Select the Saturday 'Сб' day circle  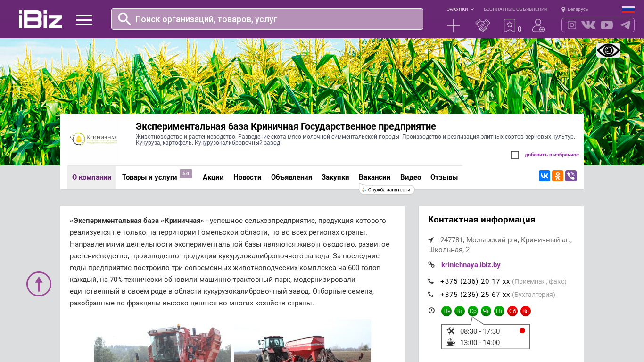(x=512, y=311)
